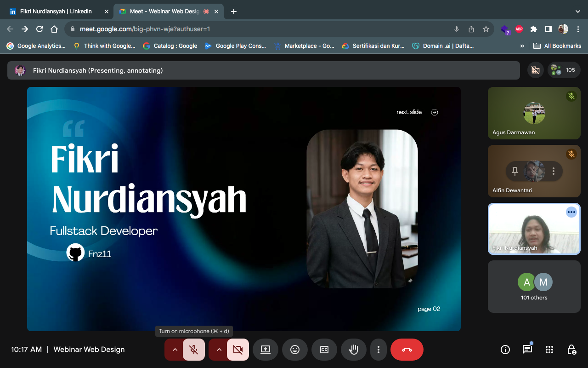Toggle closed captions on
This screenshot has height=368, width=588.
(x=324, y=350)
